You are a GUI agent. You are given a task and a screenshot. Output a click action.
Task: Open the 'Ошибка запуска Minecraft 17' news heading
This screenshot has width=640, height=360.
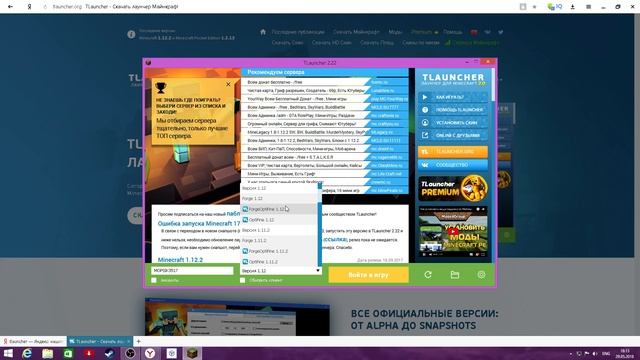tap(199, 224)
